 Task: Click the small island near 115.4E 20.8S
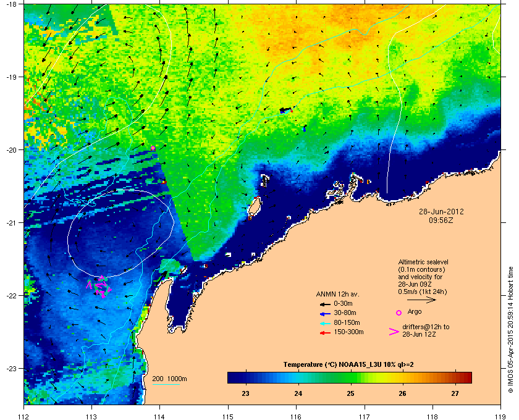[x=254, y=206]
